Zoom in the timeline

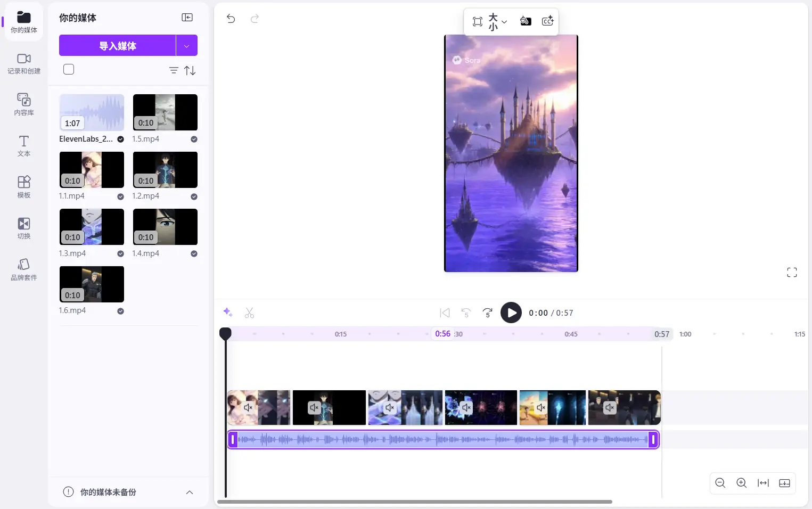pos(741,483)
